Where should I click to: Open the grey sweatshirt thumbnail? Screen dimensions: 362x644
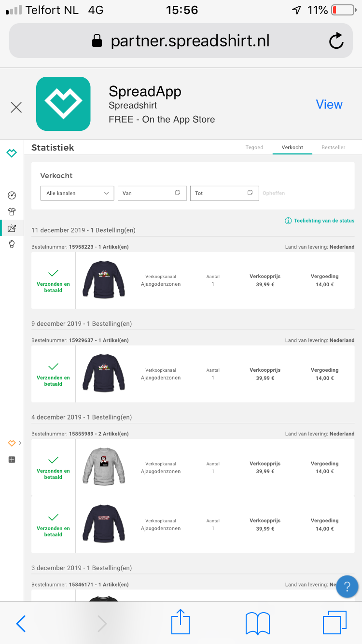[103, 467]
